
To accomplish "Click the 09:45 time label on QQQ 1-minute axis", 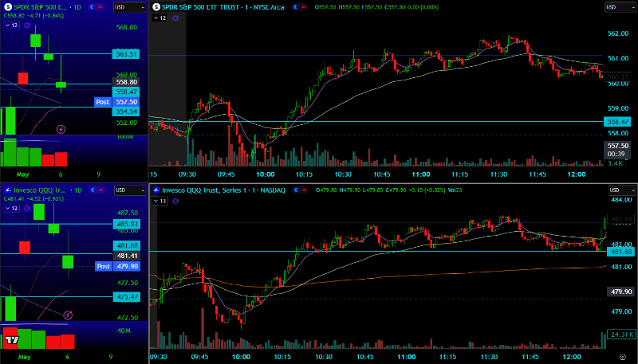I will tap(200, 357).
